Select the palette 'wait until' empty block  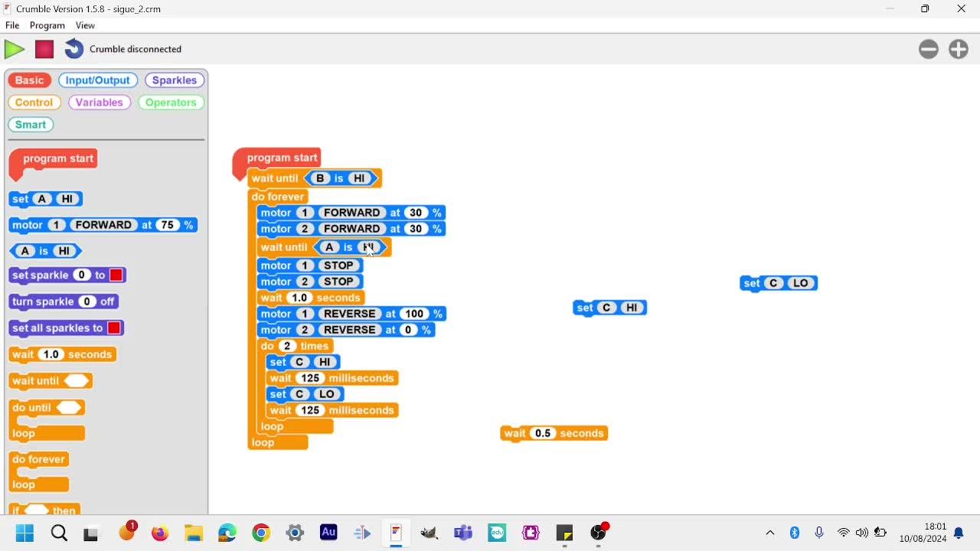(x=51, y=380)
